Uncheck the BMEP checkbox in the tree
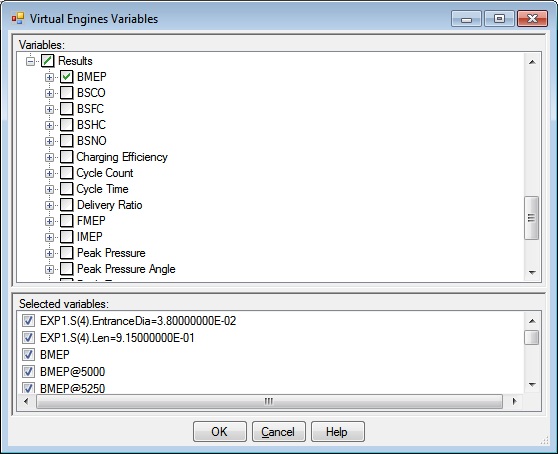Image resolution: width=558 pixels, height=454 pixels. click(x=67, y=77)
